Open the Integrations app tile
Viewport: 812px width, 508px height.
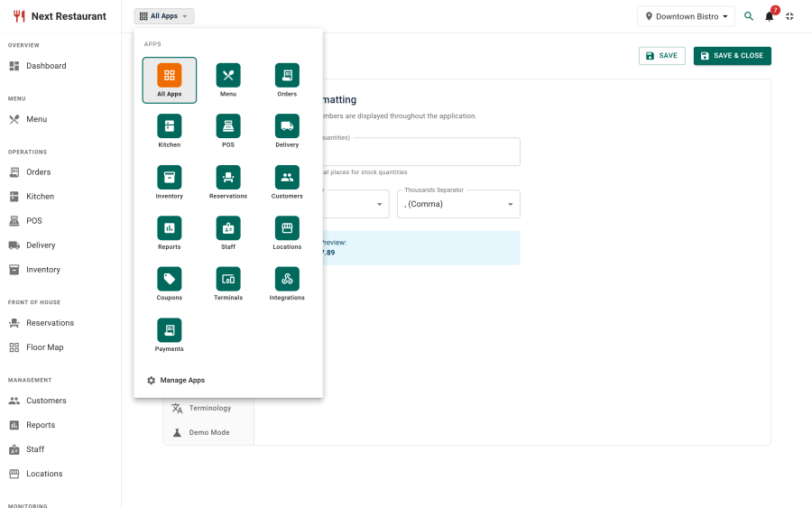click(287, 283)
